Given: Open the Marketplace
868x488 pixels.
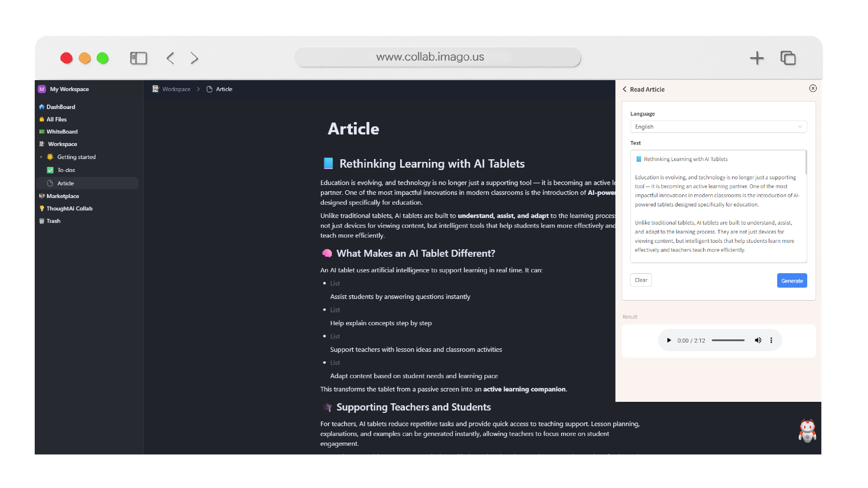Looking at the screenshot, I should coord(63,196).
